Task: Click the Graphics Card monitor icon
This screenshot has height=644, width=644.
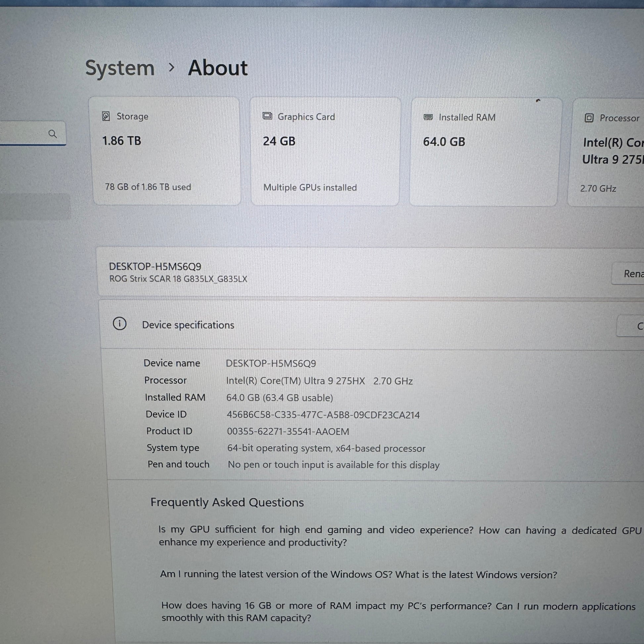Action: click(x=267, y=116)
